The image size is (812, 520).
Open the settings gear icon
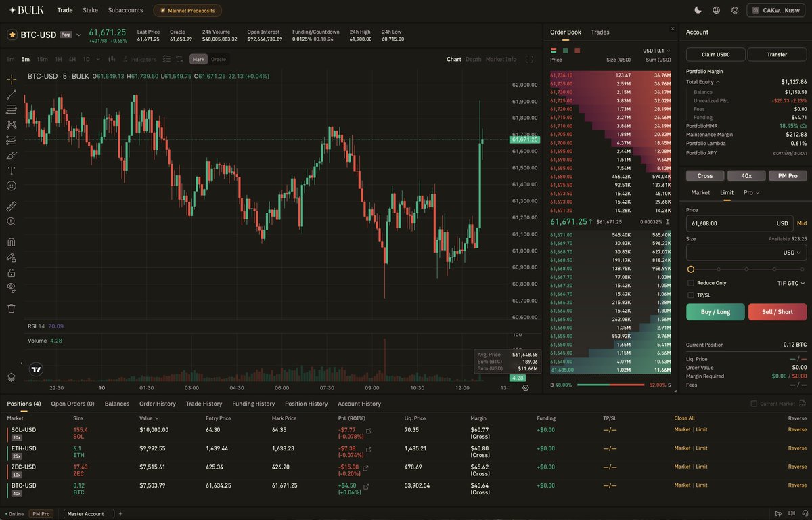point(735,10)
